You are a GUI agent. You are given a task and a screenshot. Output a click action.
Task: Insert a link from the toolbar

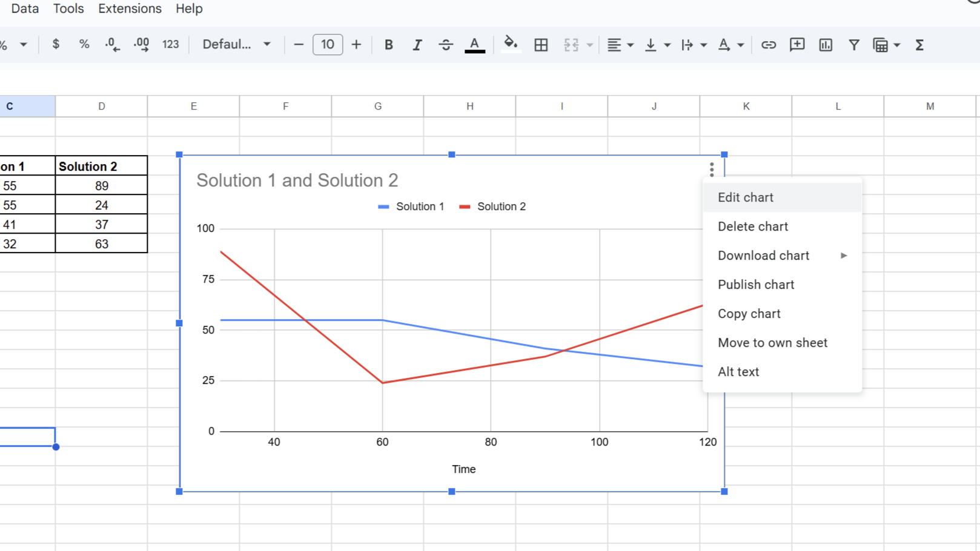(x=768, y=44)
